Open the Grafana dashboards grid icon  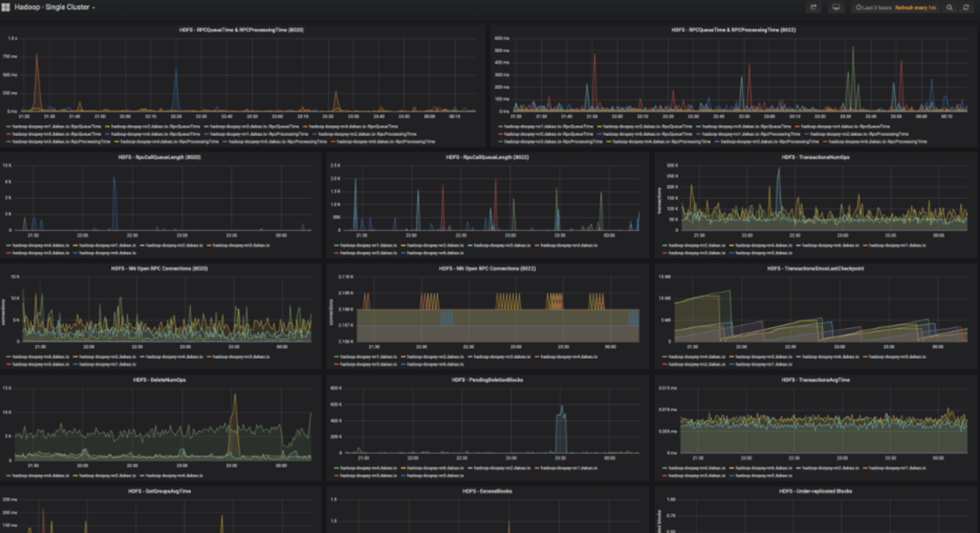(6, 8)
